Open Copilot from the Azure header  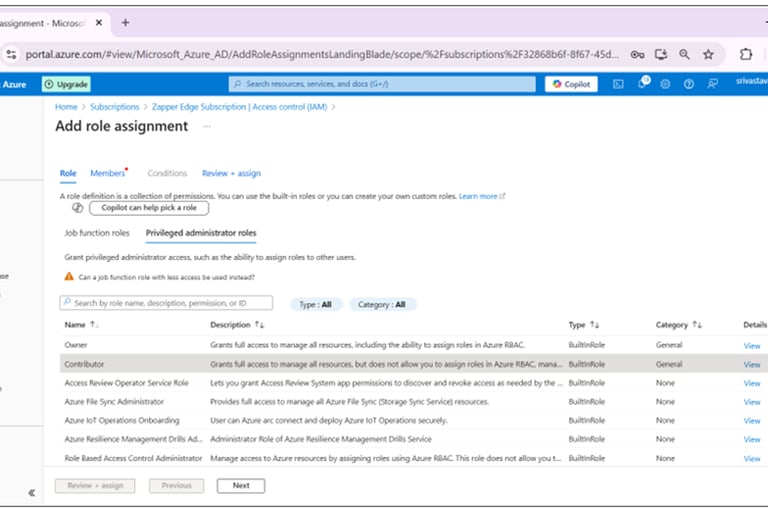click(571, 84)
